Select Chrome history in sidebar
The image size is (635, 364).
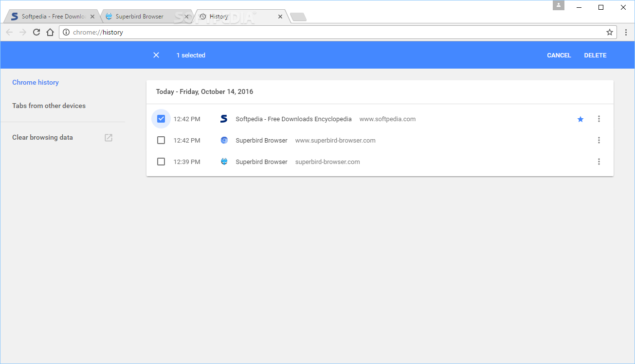(x=36, y=82)
